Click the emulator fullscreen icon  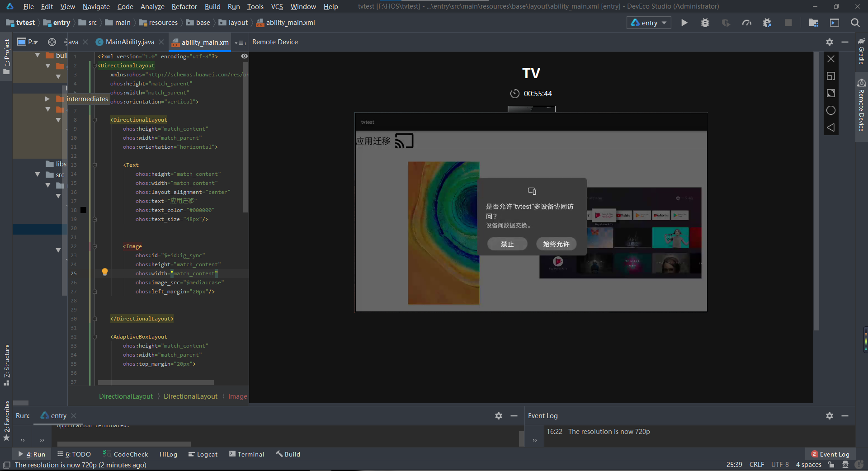click(831, 93)
